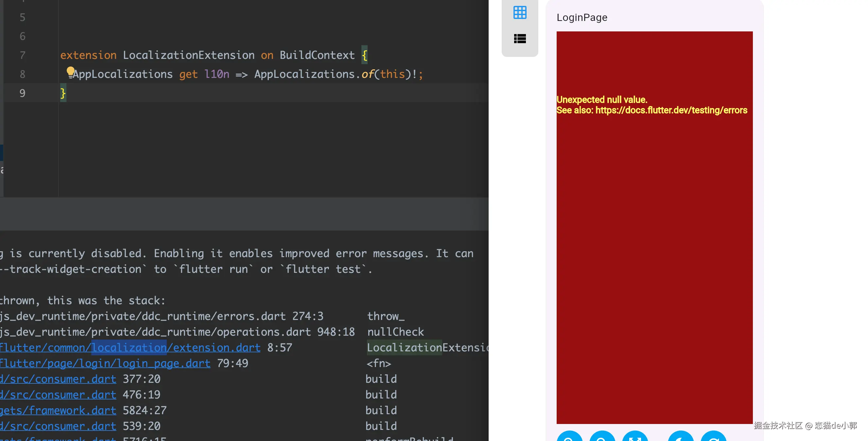Click the zoom out round button
Screen dimensions: 868x441
tap(602, 438)
